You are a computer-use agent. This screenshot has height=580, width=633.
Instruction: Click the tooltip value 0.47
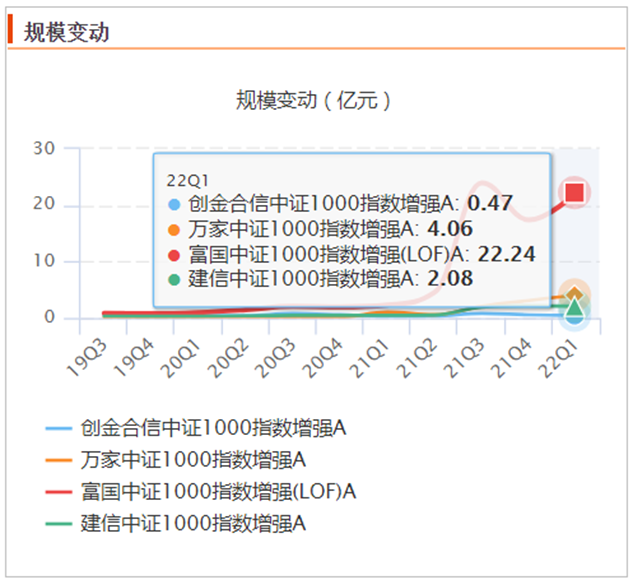tap(490, 203)
